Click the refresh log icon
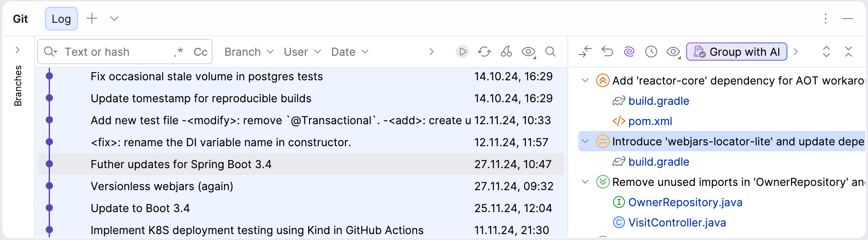The height and width of the screenshot is (240, 868). 484,52
